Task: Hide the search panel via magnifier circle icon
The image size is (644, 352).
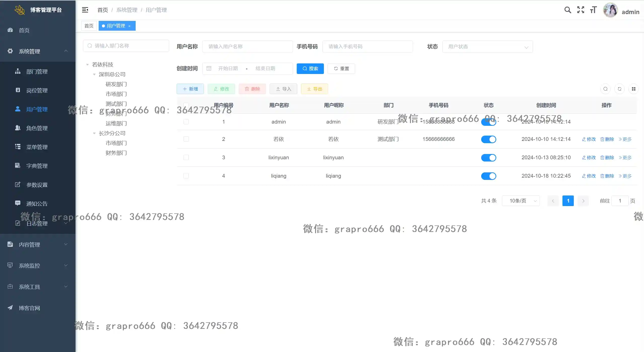Action: 605,89
